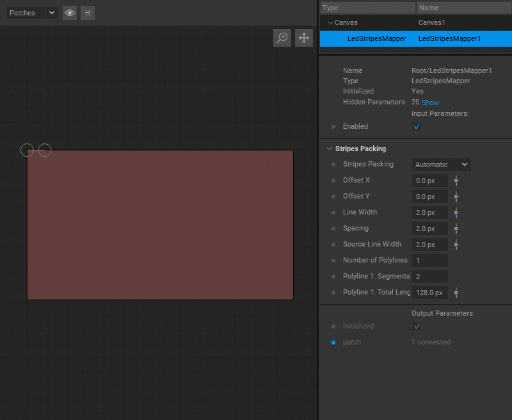Click the Root/LedStripesMapper1 name value
Viewport: 512px width, 420px height.
[x=452, y=70]
